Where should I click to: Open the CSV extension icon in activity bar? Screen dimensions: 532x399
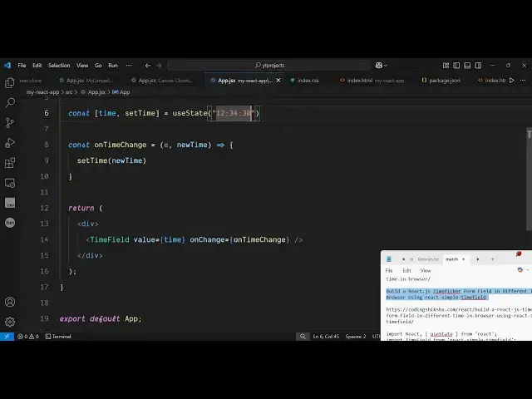10,203
